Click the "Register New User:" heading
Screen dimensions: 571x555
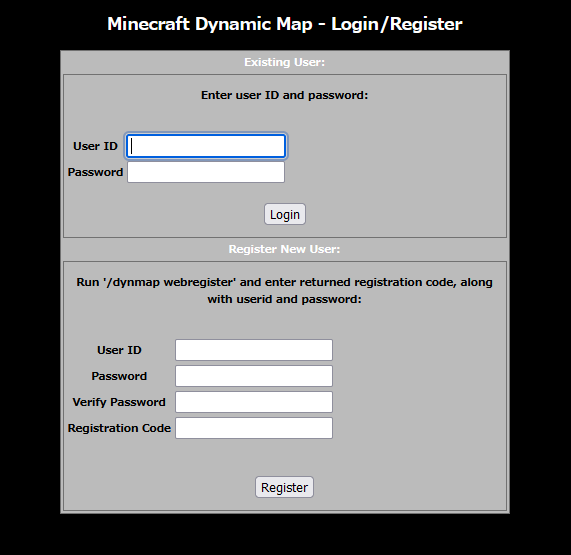click(x=284, y=249)
